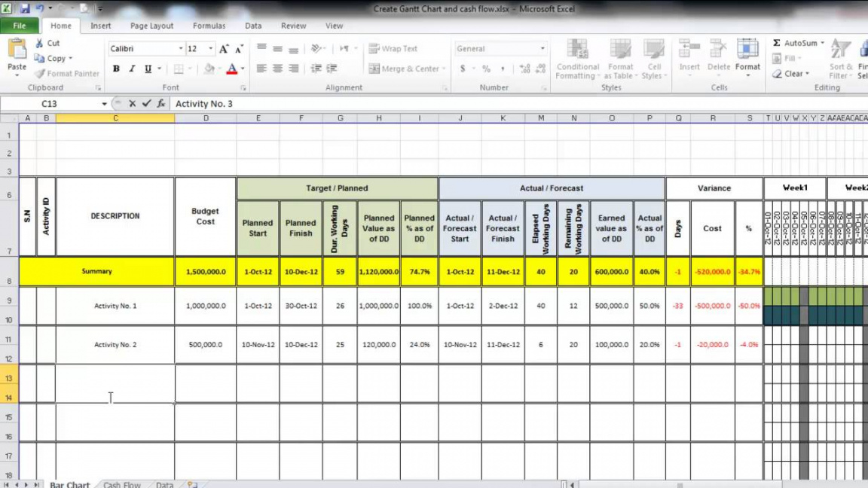
Task: Expand the General number format dropdown
Action: tap(542, 49)
